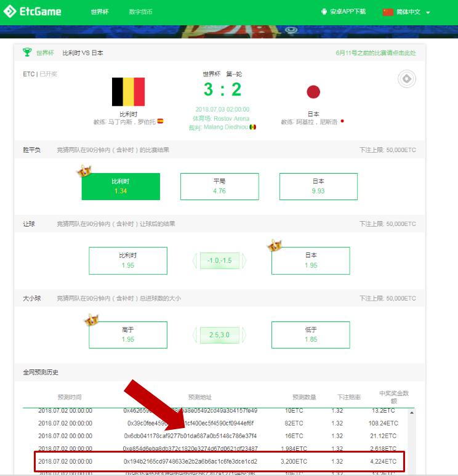Select the 平局 draw option at 4.76
Image resolution: width=458 pixels, height=476 pixels.
pos(219,186)
